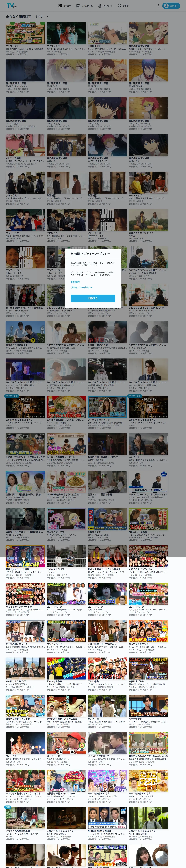The image size is (186, 868).
Task: Open the カルテット thumbnail
Action: coord(148,444)
